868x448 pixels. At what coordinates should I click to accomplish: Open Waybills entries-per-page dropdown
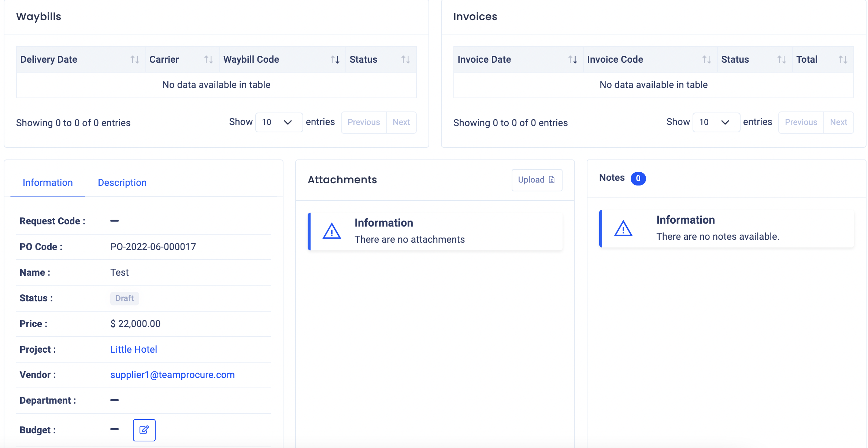click(279, 122)
